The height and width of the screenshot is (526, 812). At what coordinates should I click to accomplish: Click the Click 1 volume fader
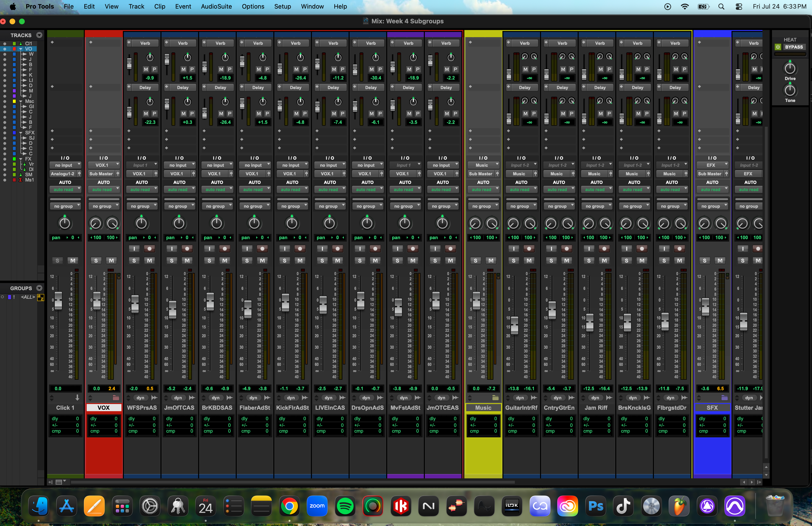58,301
